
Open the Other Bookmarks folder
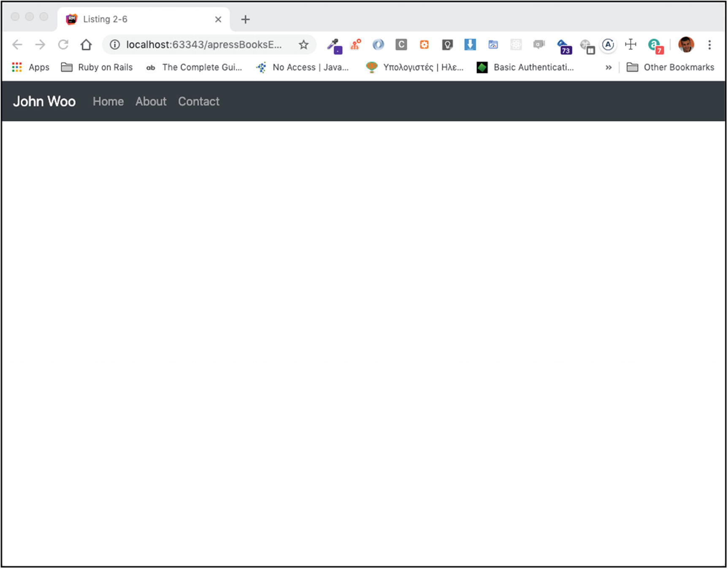[x=670, y=68]
